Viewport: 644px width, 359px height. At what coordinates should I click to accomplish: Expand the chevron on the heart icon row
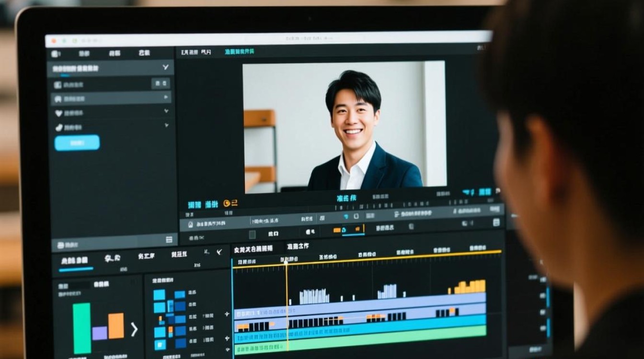tap(166, 111)
